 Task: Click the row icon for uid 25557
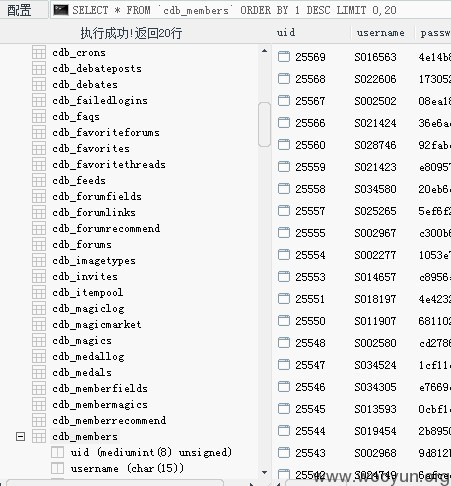pos(284,211)
